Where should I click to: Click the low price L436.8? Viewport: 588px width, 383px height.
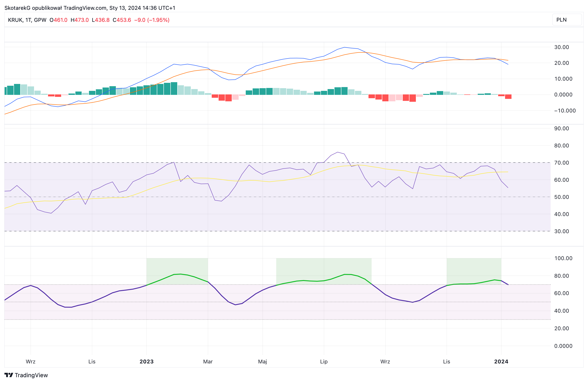coord(101,20)
